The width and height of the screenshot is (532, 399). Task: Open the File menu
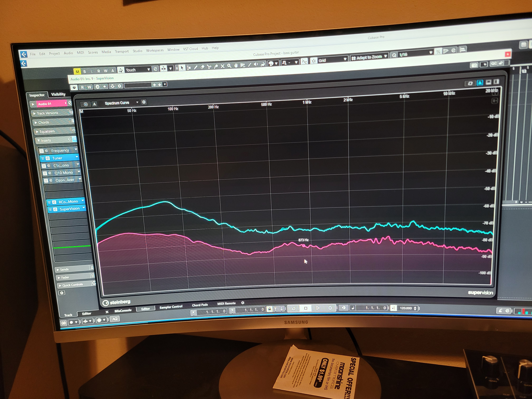click(x=33, y=54)
